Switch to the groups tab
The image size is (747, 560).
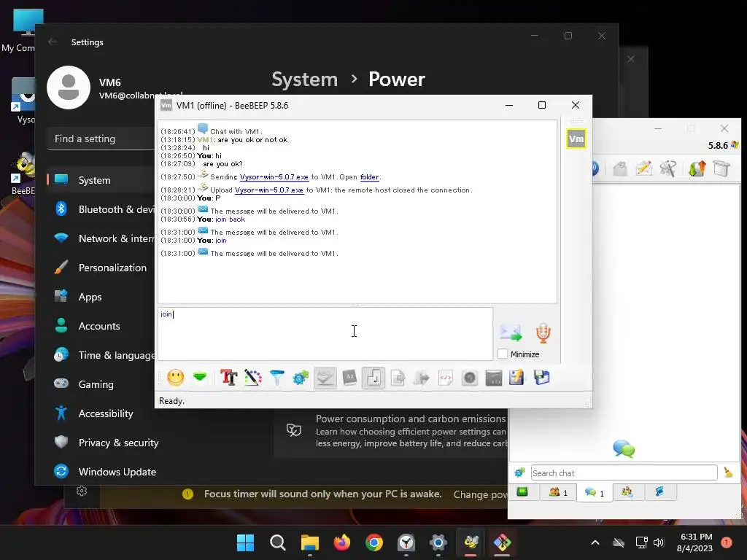627,492
